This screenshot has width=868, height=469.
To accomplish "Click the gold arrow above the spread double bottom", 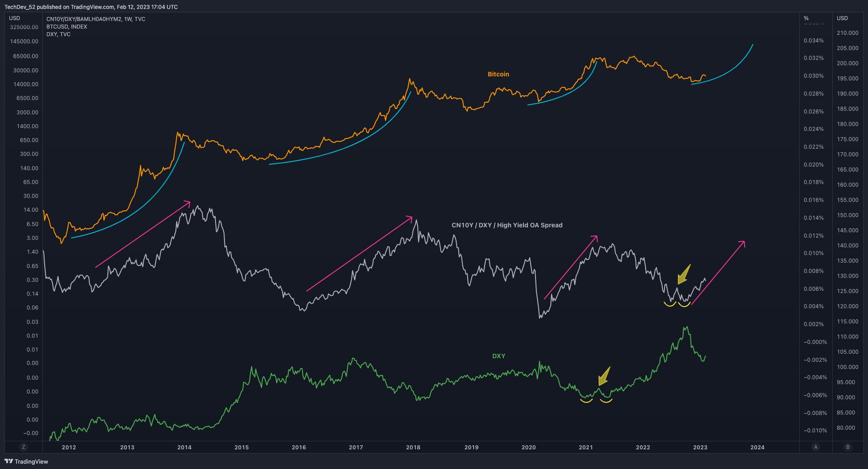I will pos(684,274).
